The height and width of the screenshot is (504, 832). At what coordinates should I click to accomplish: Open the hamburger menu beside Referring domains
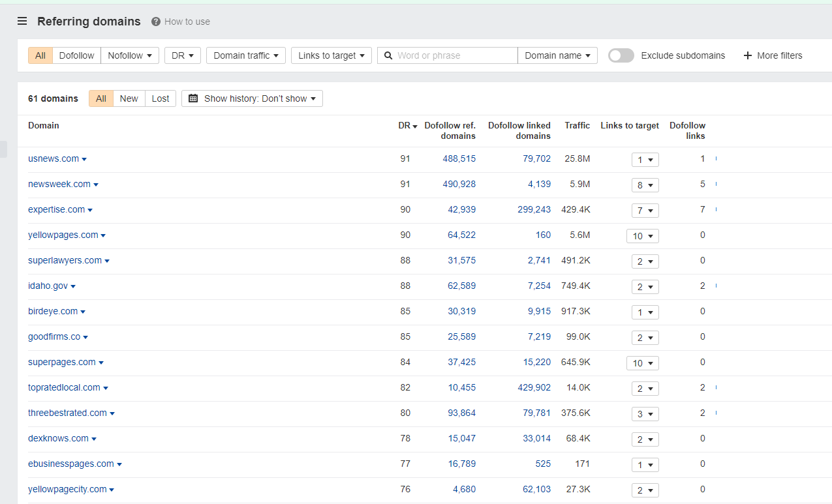(x=22, y=22)
